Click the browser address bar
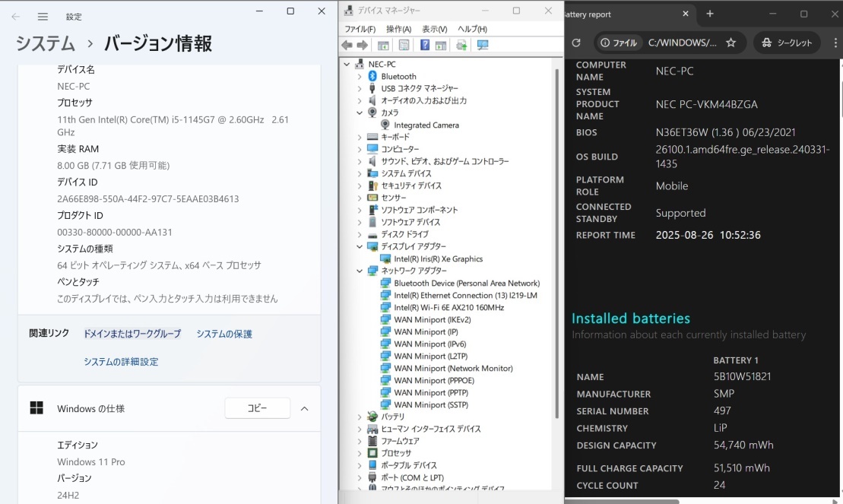Screen dimensions: 843x504 tap(680, 43)
